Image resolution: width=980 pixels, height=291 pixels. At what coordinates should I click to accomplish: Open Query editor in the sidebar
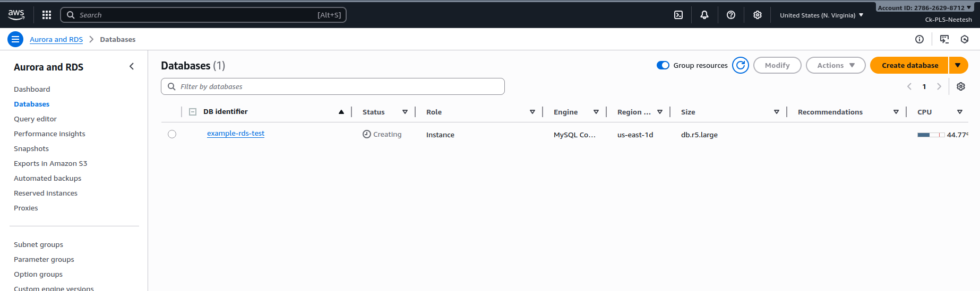click(35, 119)
